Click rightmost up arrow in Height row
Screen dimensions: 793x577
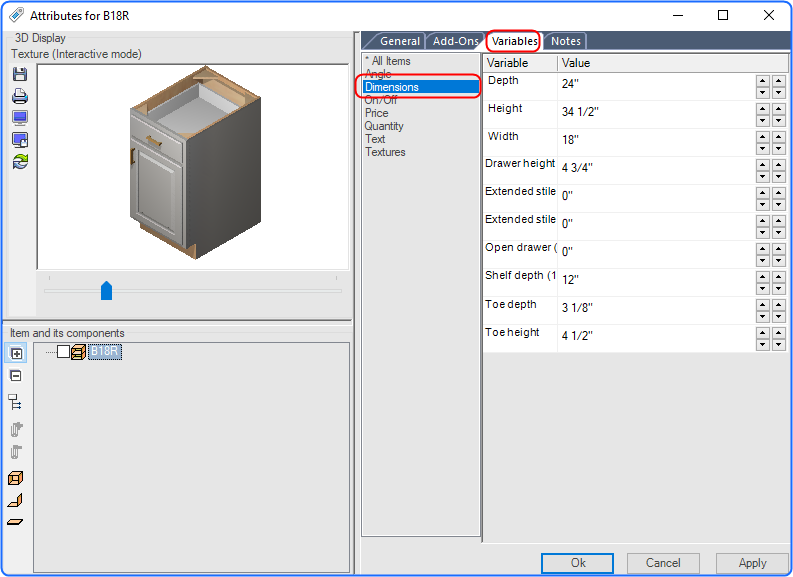[779, 109]
